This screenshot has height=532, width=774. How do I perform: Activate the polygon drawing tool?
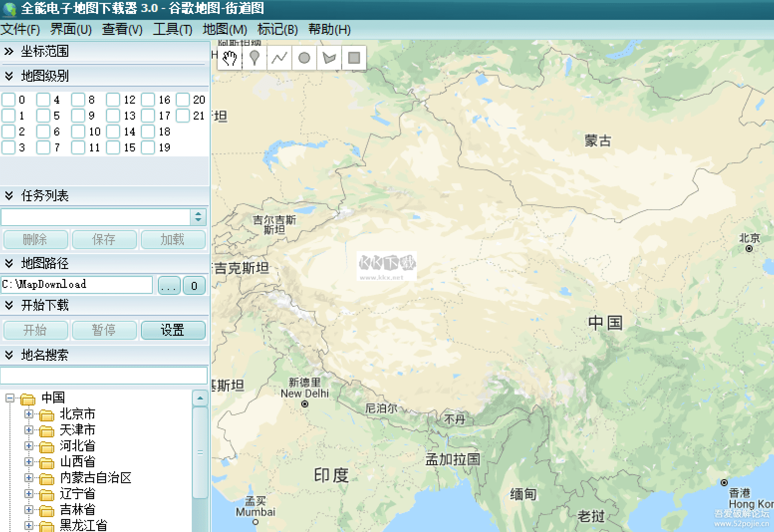point(329,58)
